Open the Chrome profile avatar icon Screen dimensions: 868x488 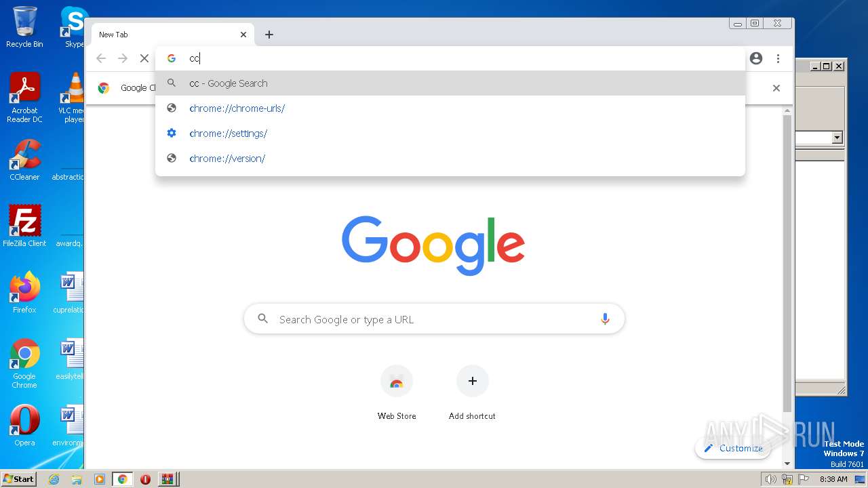point(756,58)
